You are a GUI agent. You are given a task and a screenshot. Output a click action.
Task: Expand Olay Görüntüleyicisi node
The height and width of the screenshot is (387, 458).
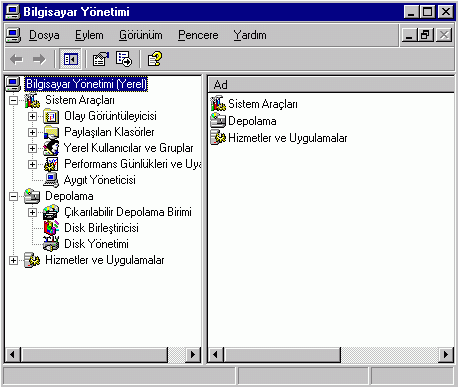tap(32, 116)
